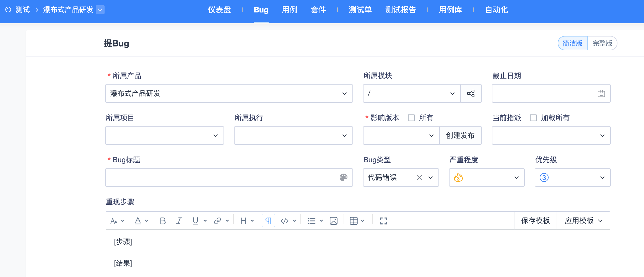Go to the 自动化 tab
Viewport: 644px width, 277px height.
[497, 10]
